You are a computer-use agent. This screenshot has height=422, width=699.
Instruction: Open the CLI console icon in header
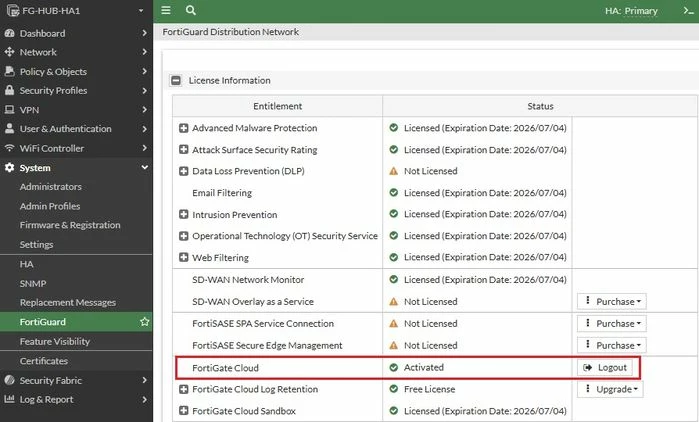click(x=688, y=10)
